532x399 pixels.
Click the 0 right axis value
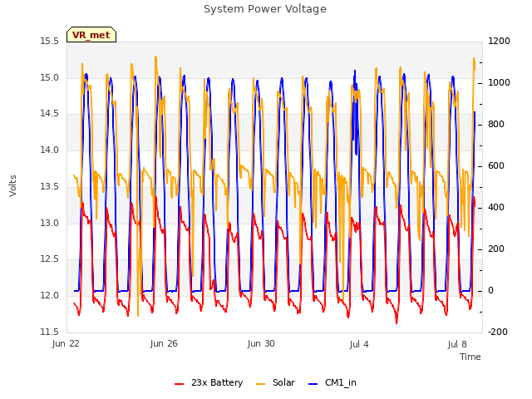pyautogui.click(x=490, y=291)
